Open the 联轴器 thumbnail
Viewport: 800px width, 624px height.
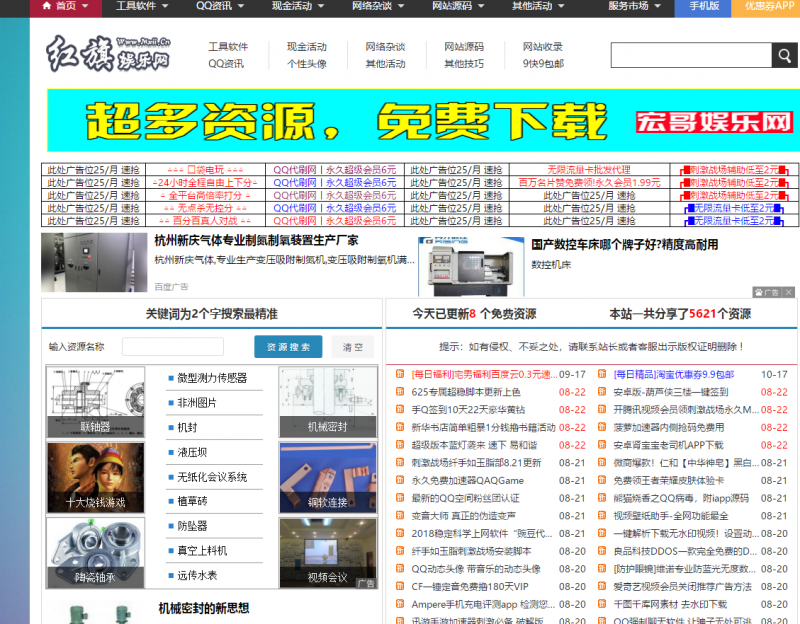point(95,402)
